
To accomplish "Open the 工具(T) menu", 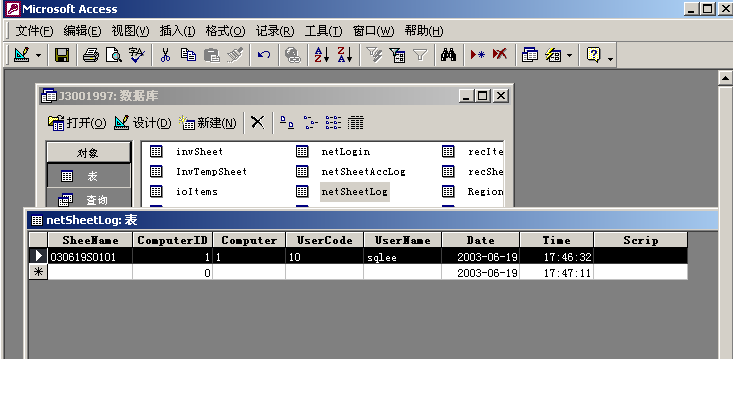I will [323, 31].
